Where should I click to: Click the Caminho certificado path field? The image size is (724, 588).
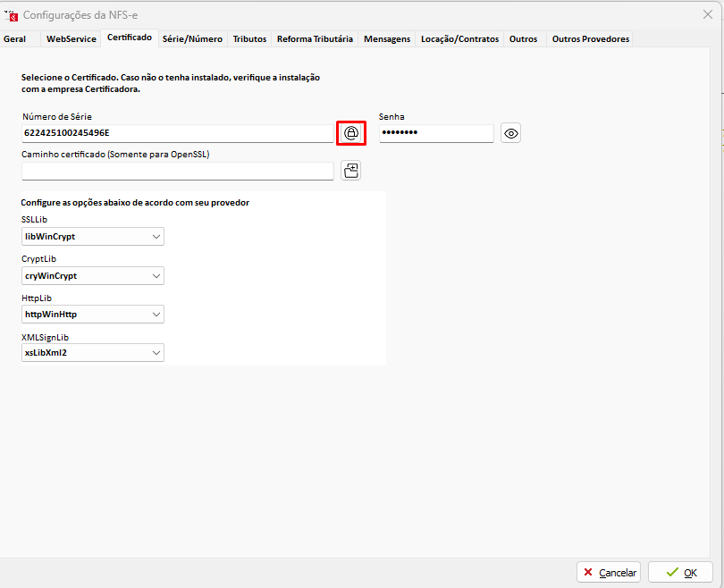pyautogui.click(x=178, y=172)
